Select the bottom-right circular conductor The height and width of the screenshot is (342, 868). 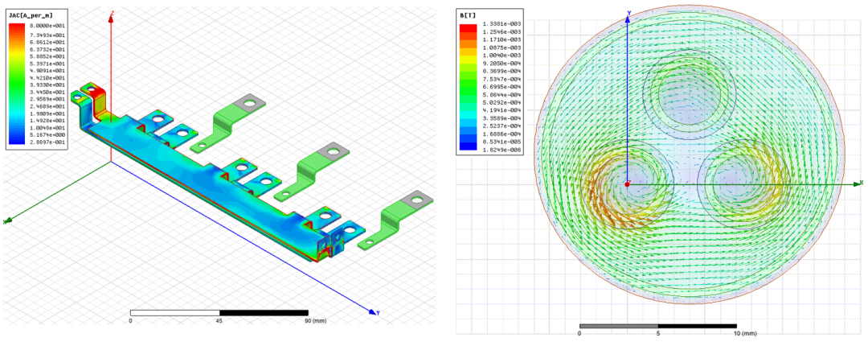coord(743,184)
